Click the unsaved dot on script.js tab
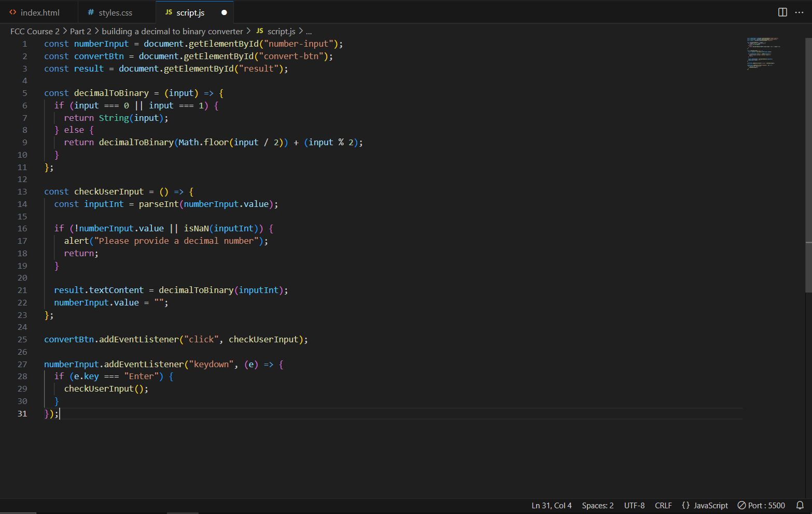 click(x=224, y=12)
